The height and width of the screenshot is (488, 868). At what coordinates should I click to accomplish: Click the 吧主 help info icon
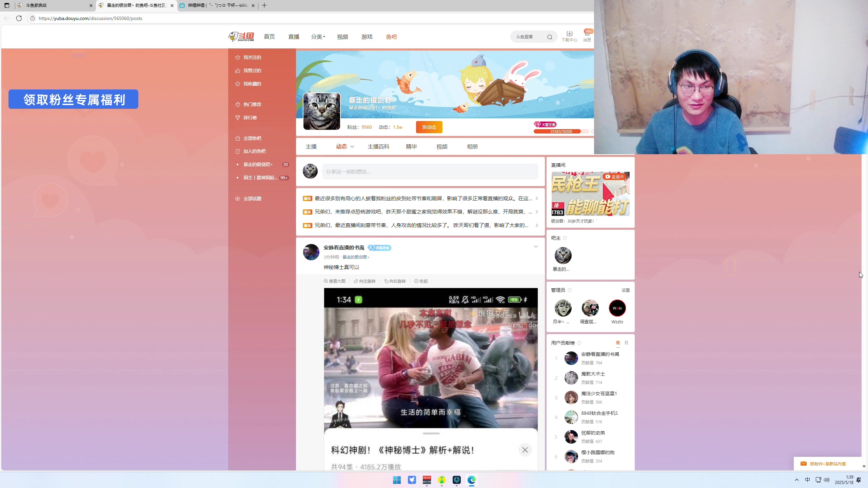pyautogui.click(x=565, y=238)
